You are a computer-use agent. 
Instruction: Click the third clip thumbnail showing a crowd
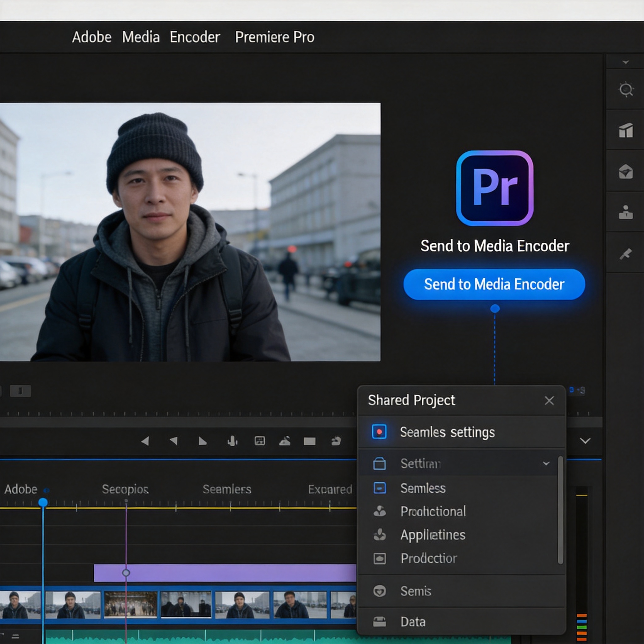(x=131, y=605)
